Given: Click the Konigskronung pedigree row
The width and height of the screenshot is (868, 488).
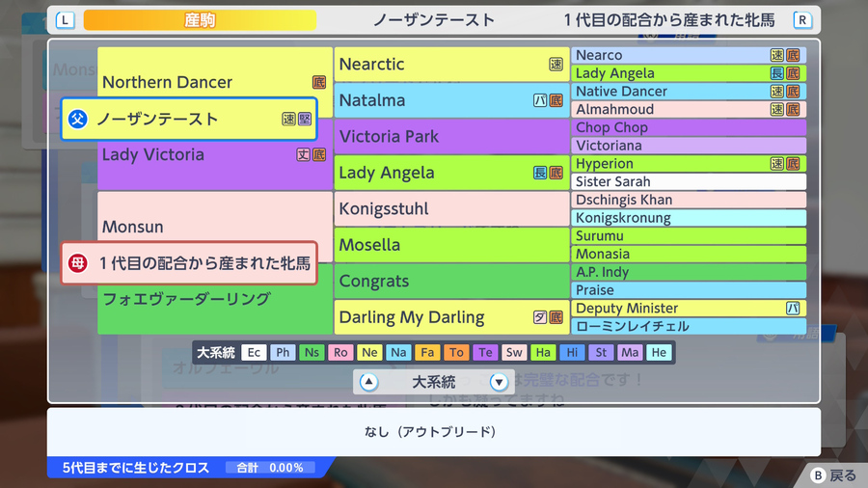Looking at the screenshot, I should [x=689, y=218].
